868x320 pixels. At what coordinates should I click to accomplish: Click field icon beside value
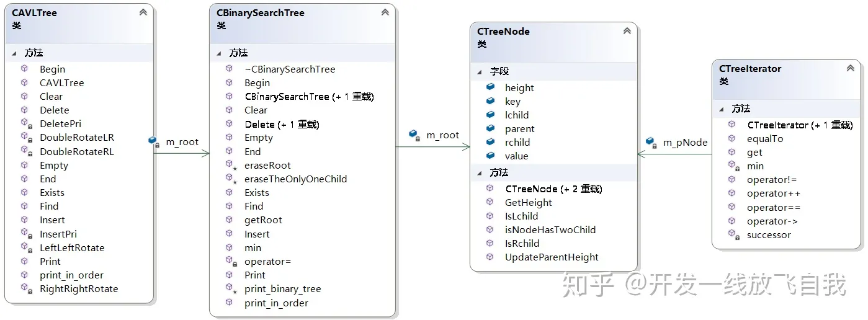[490, 156]
